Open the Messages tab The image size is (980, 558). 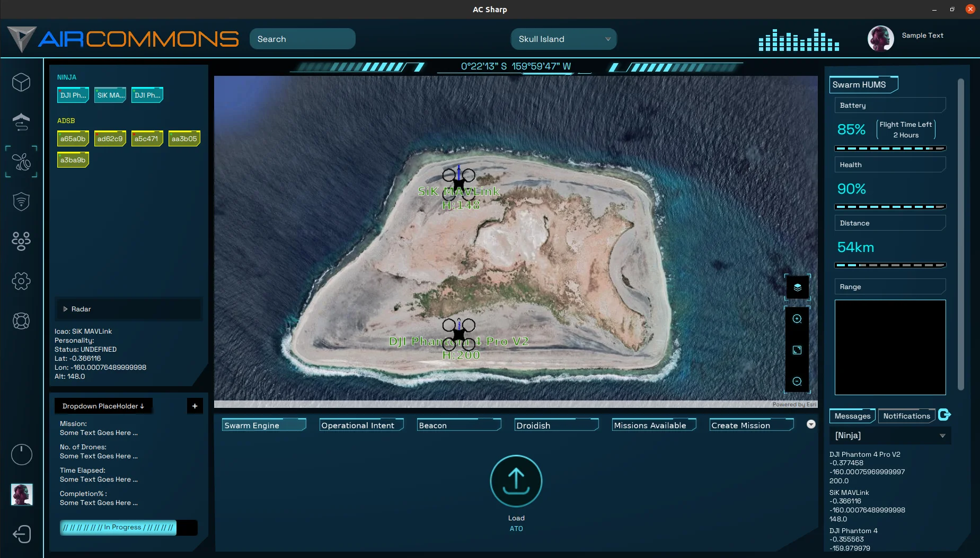pyautogui.click(x=853, y=416)
